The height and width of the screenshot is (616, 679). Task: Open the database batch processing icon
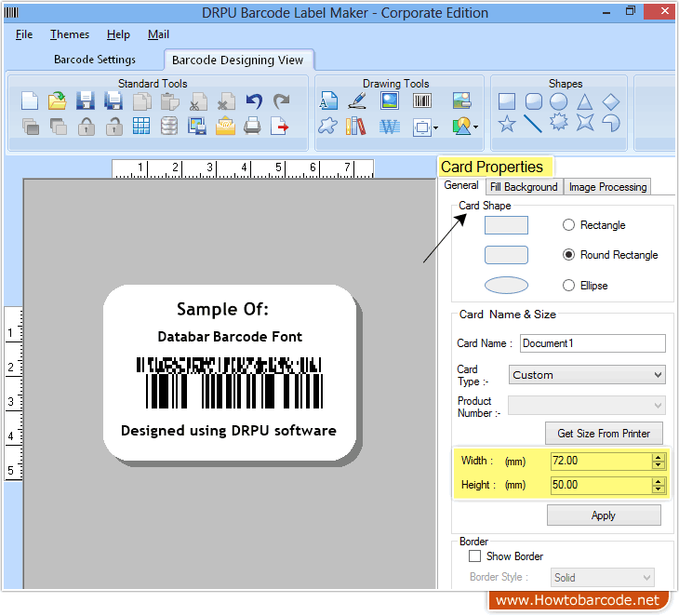coord(169,126)
